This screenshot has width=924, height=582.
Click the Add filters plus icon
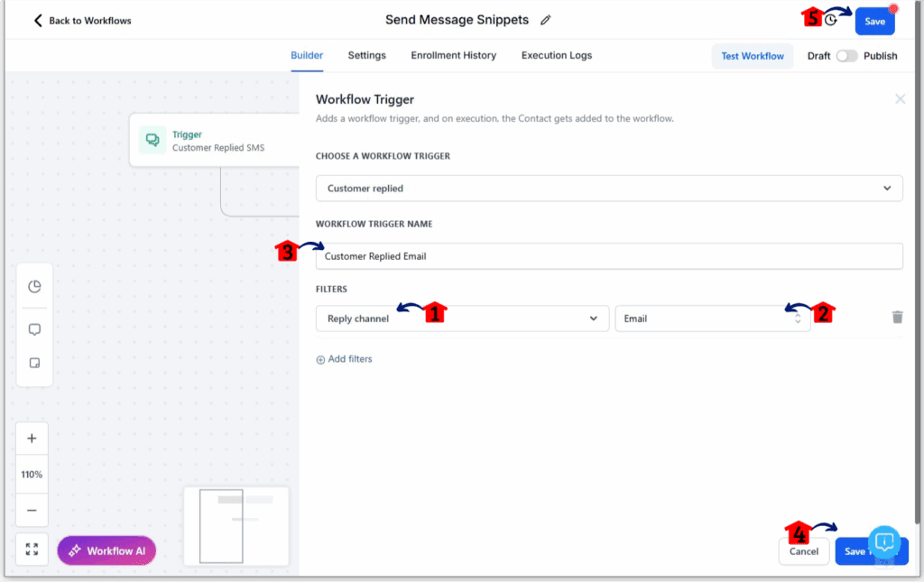click(x=320, y=360)
